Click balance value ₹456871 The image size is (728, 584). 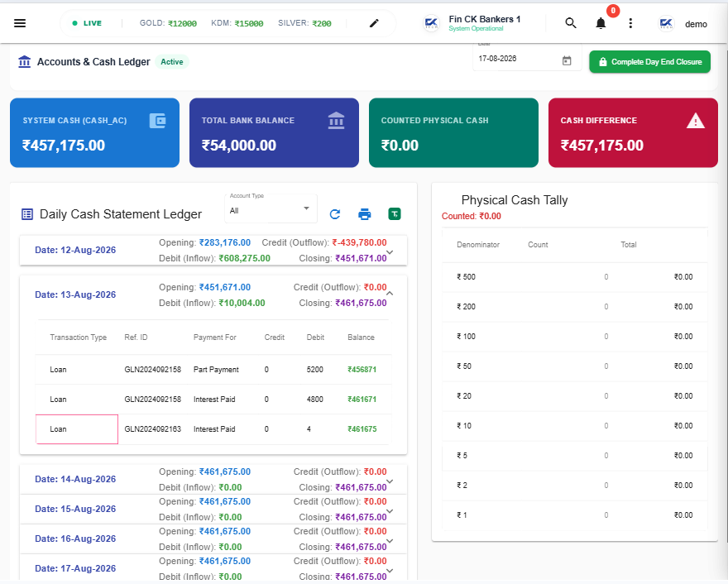click(x=362, y=370)
